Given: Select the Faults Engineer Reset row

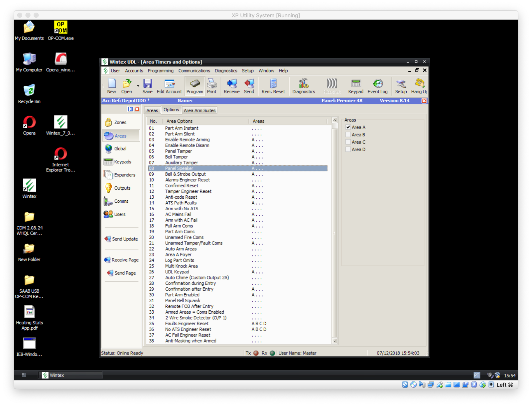Looking at the screenshot, I should (x=238, y=324).
